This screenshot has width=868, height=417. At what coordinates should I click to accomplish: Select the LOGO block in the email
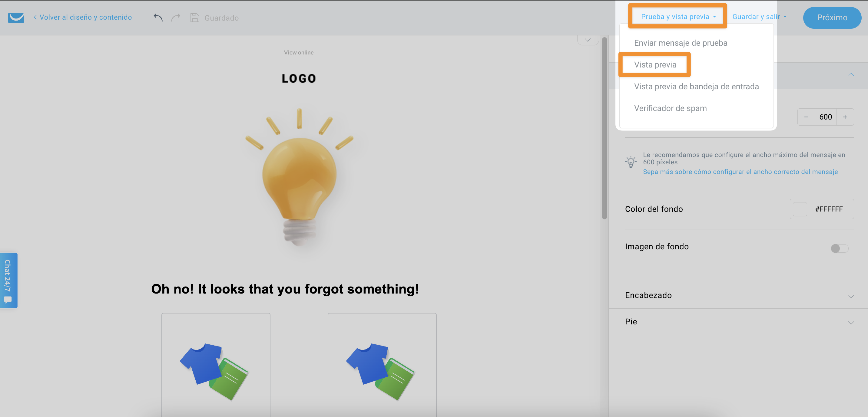coord(299,78)
